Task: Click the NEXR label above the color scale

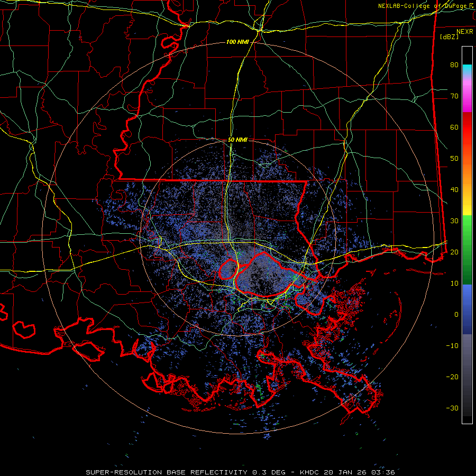Action: pos(465,32)
